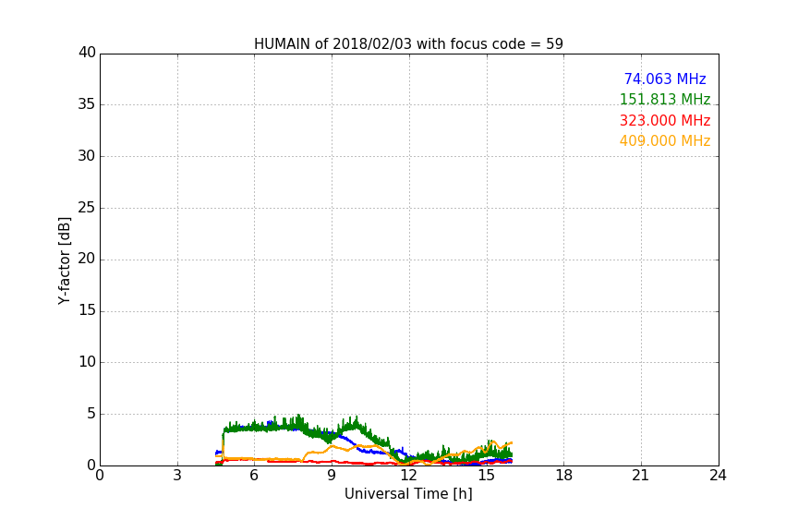Click the x-axis tick label '15'
This screenshot has height=532, width=798.
[487, 476]
